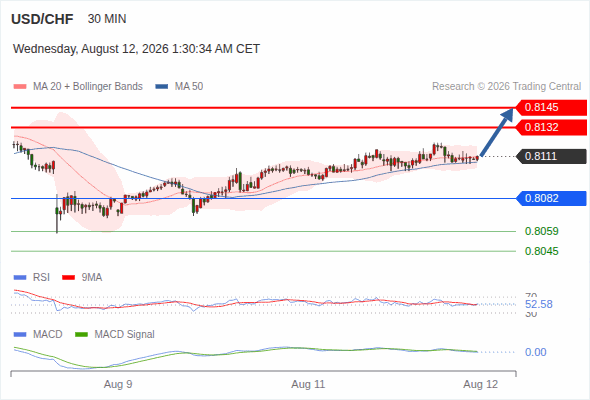Click the Research © 2026 Trading Central credit
590x400 pixels.
(506, 87)
